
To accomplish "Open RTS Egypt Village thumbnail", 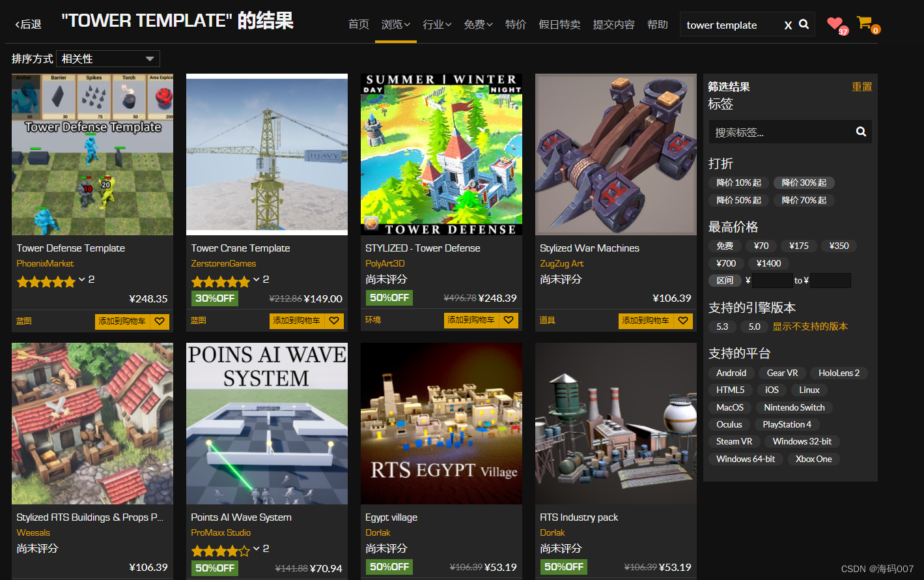I will coord(441,424).
